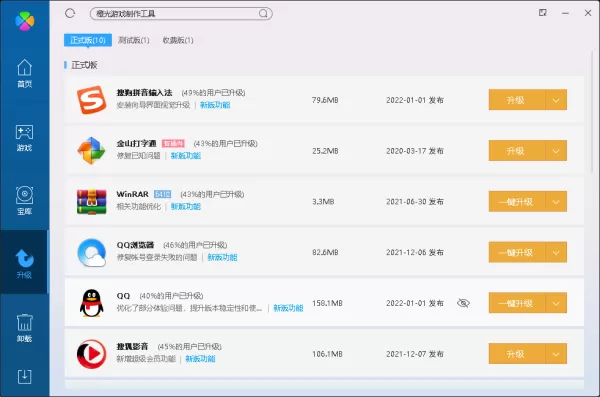This screenshot has height=397, width=600.
Task: Click 一键升级 button for WinRAR
Action: (517, 202)
